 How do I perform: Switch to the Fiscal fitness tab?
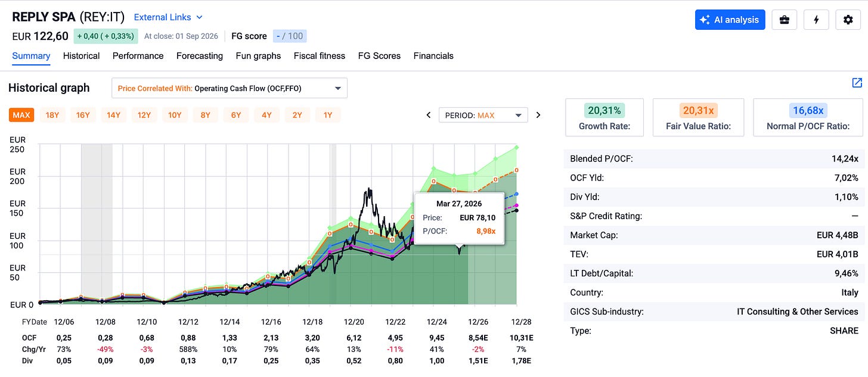coord(320,56)
